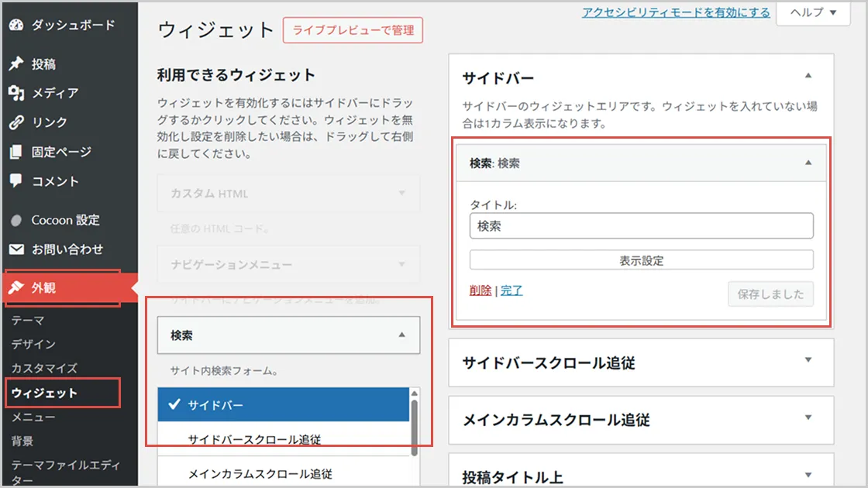The image size is (868, 488).
Task: Expand the メインカラムスクロール追従 widget area
Action: point(808,418)
